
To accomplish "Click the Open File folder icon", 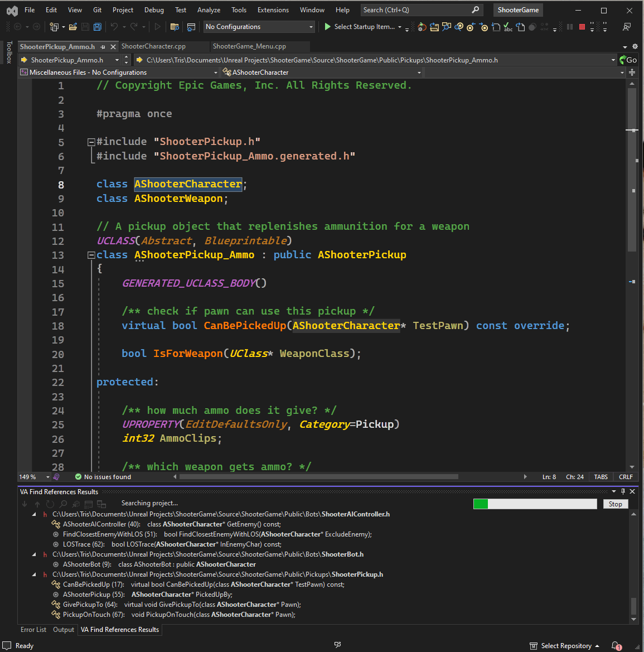I will tap(73, 27).
